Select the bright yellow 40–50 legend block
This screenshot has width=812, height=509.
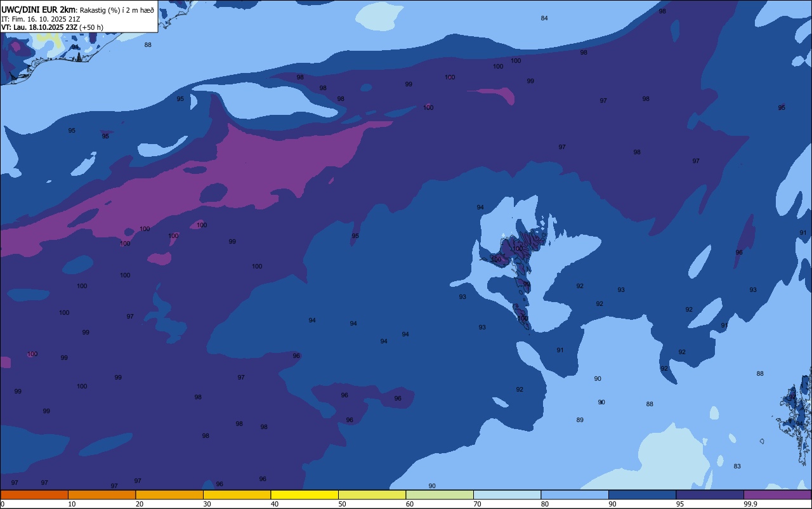click(304, 494)
